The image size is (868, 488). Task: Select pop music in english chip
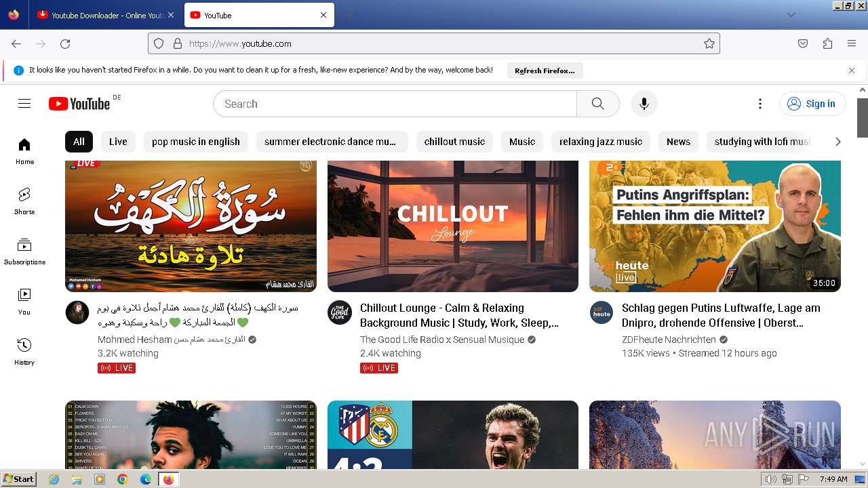click(x=196, y=142)
